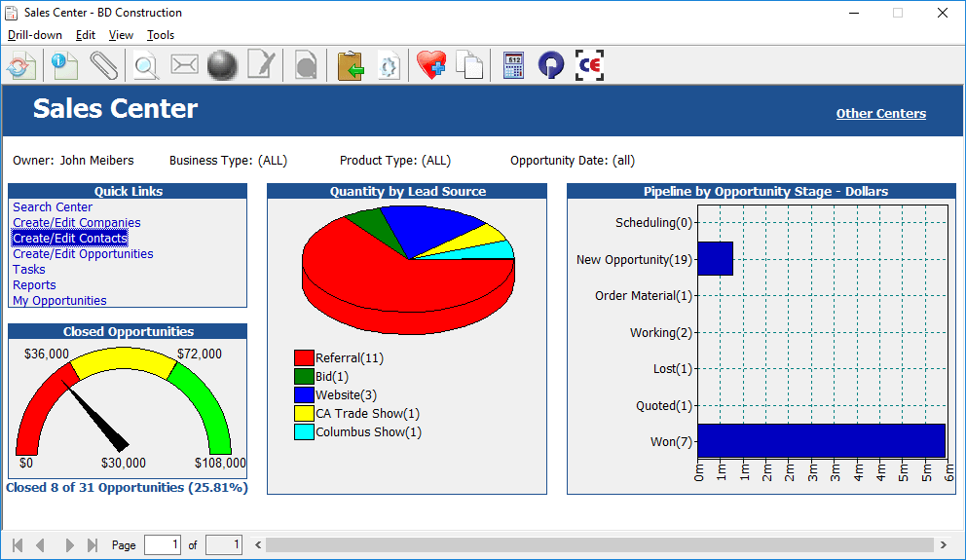Click the refresh document toolbar icon

21,65
